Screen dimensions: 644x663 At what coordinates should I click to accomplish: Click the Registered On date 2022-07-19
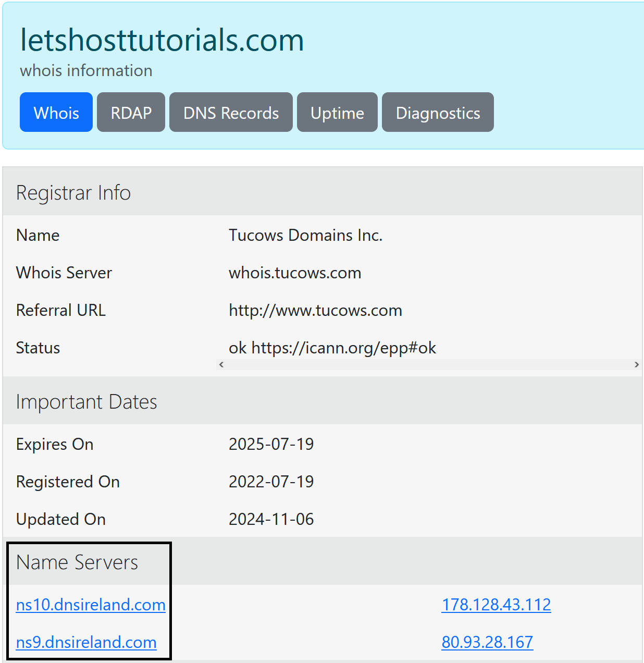coord(271,482)
